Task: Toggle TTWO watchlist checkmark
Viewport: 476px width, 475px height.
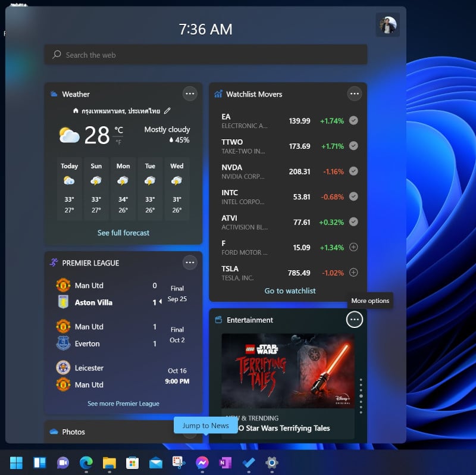Action: (353, 146)
